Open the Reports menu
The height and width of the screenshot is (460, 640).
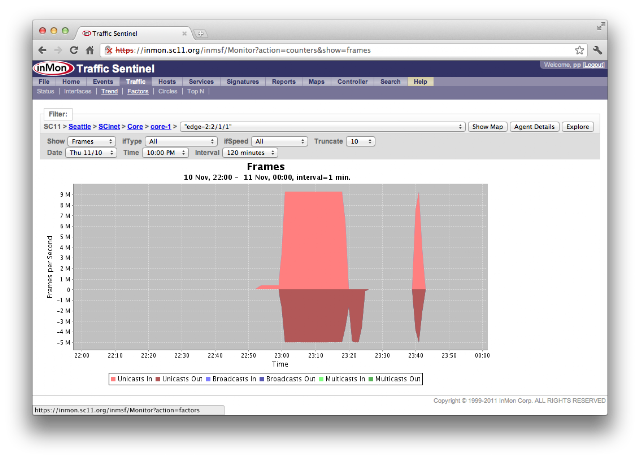(284, 82)
